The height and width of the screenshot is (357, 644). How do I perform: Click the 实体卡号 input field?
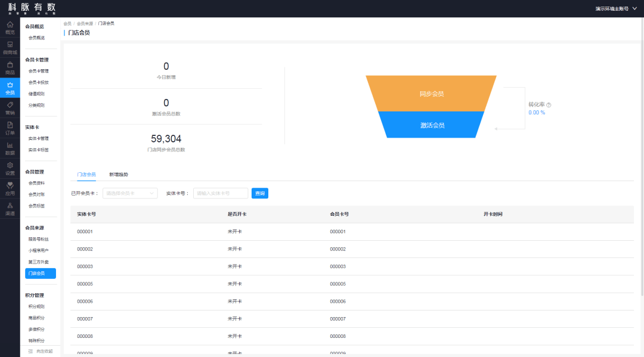(220, 193)
